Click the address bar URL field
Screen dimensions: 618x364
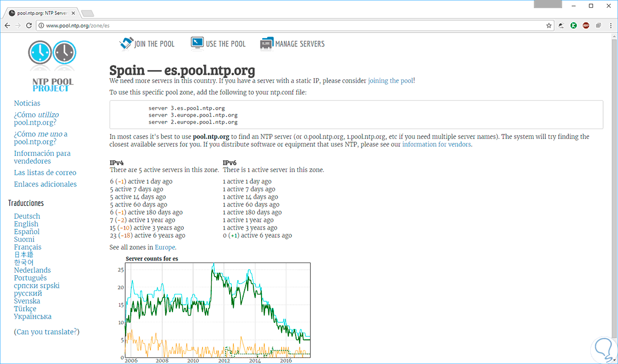click(x=294, y=25)
